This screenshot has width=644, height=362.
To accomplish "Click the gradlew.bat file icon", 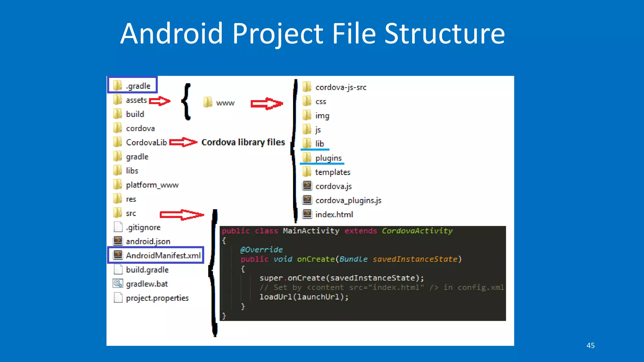I will click(118, 283).
